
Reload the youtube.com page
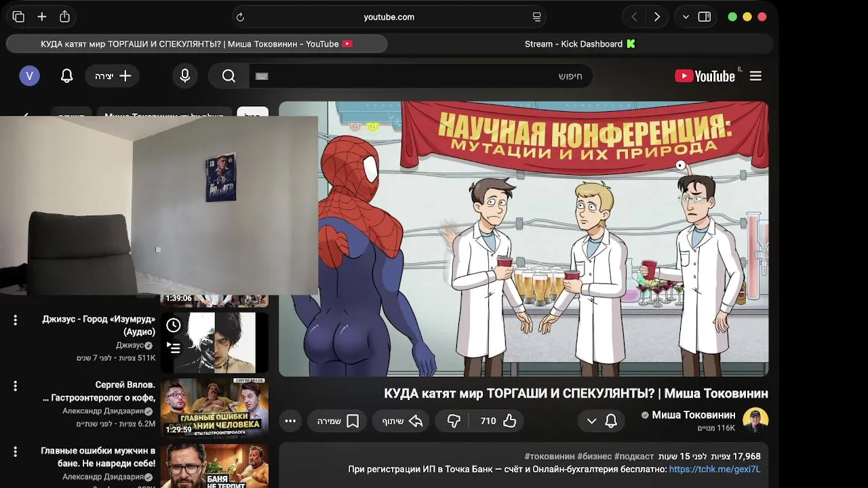pyautogui.click(x=240, y=17)
